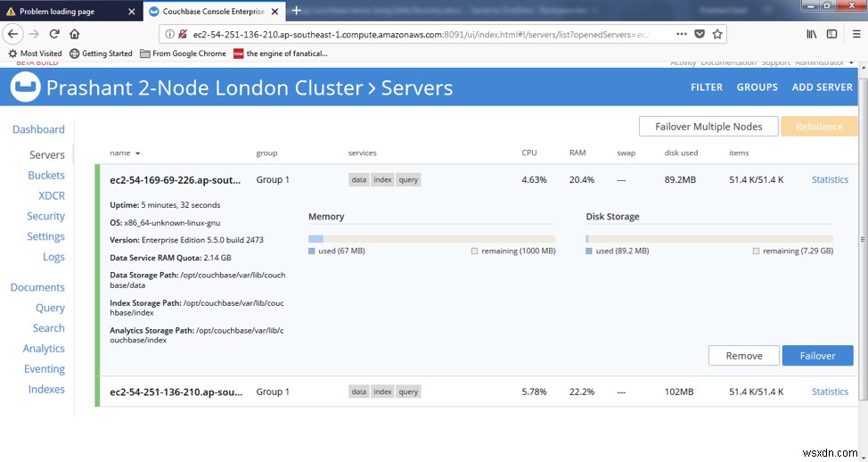This screenshot has width=868, height=462.
Task: Open the Firefox hamburger menu
Action: (856, 34)
